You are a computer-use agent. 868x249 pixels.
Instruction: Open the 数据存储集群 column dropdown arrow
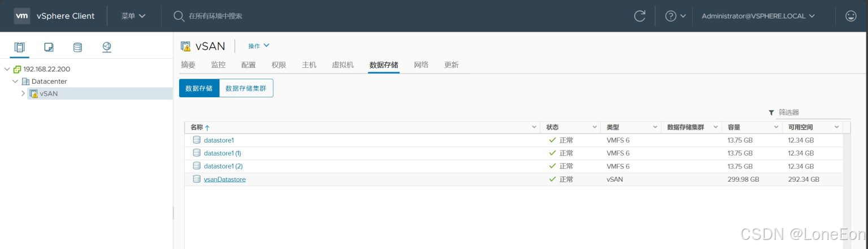click(x=715, y=127)
